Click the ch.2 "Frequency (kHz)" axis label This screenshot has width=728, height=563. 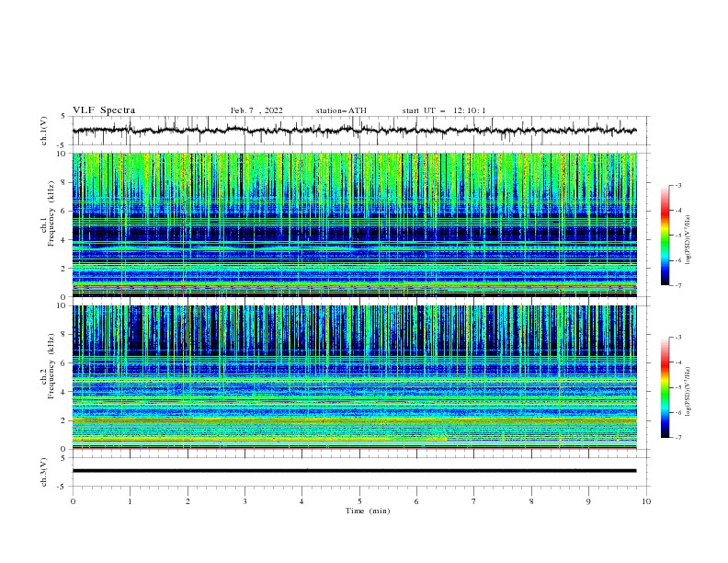[x=51, y=365]
